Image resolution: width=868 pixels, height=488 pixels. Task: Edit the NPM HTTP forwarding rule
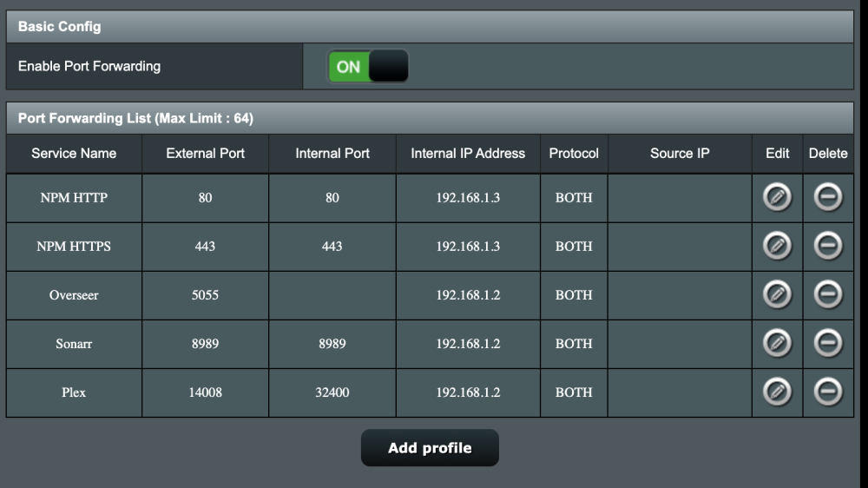click(777, 197)
